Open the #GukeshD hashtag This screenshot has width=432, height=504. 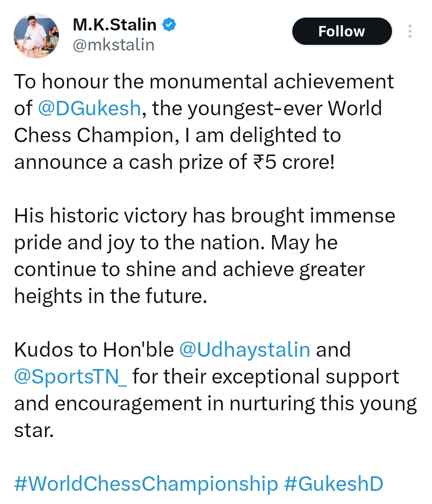(333, 484)
